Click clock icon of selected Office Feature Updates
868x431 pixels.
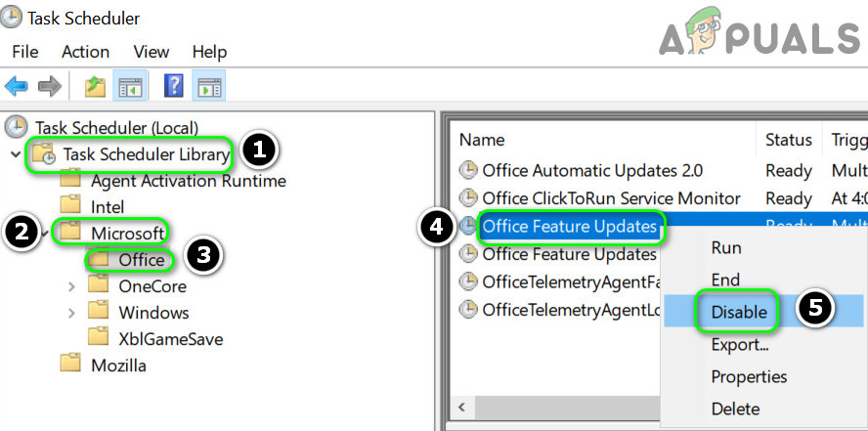[469, 226]
